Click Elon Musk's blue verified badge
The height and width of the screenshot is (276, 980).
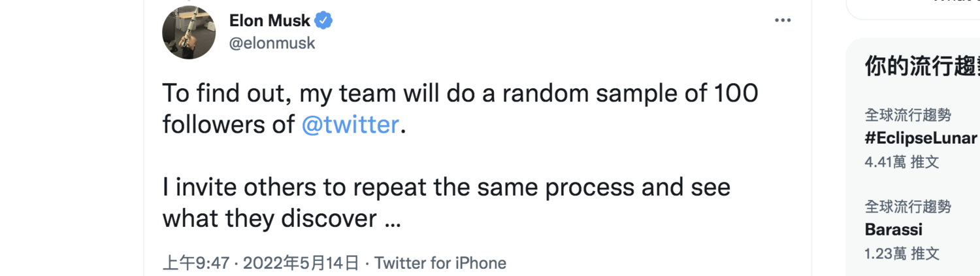coord(323,21)
